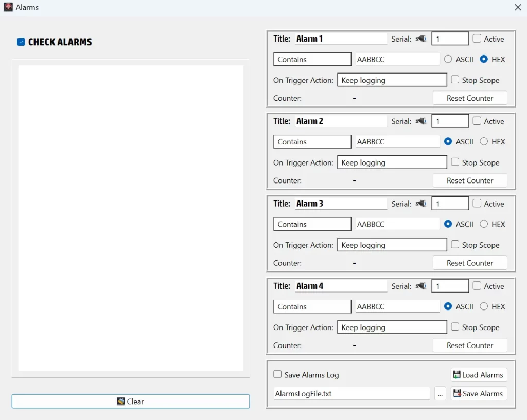Reset the counter for Alarm 1
The image size is (527, 420).
pos(470,98)
